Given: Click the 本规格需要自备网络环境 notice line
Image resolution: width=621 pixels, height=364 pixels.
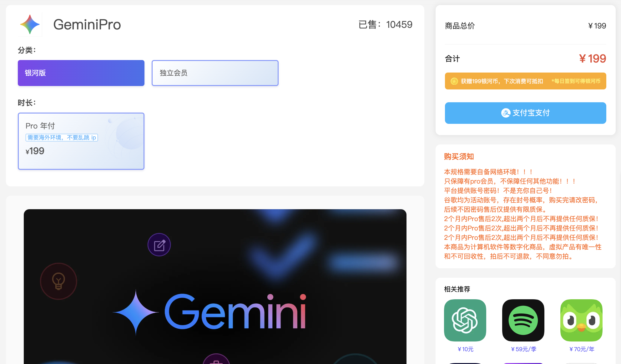Looking at the screenshot, I should [x=488, y=172].
